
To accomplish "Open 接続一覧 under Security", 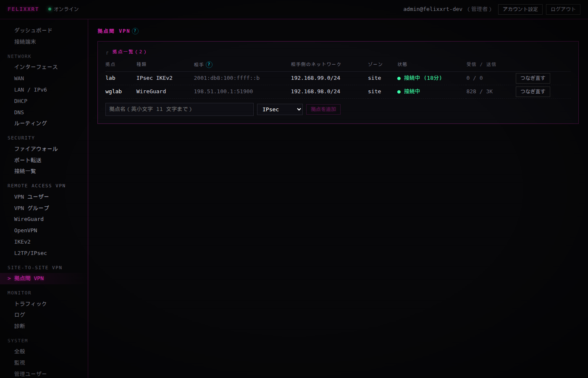I will pyautogui.click(x=25, y=171).
